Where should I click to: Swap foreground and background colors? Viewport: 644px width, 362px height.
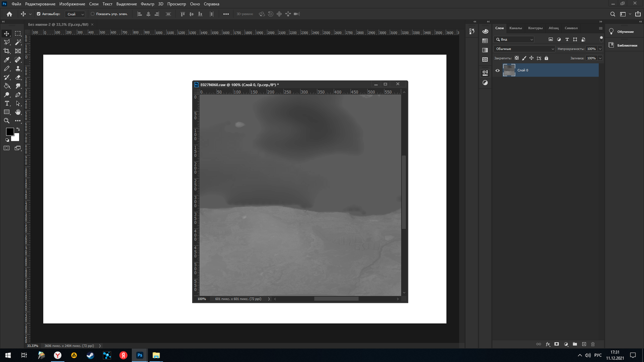click(18, 129)
